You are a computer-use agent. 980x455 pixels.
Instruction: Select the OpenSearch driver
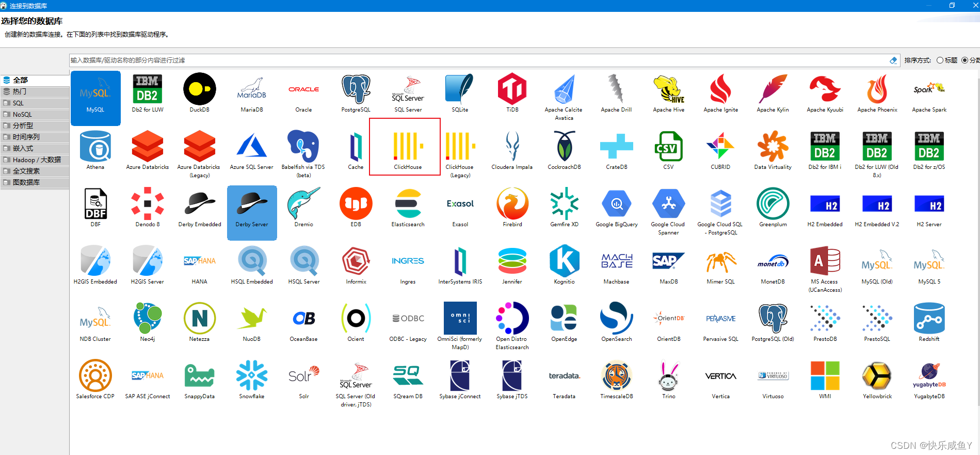[617, 323]
